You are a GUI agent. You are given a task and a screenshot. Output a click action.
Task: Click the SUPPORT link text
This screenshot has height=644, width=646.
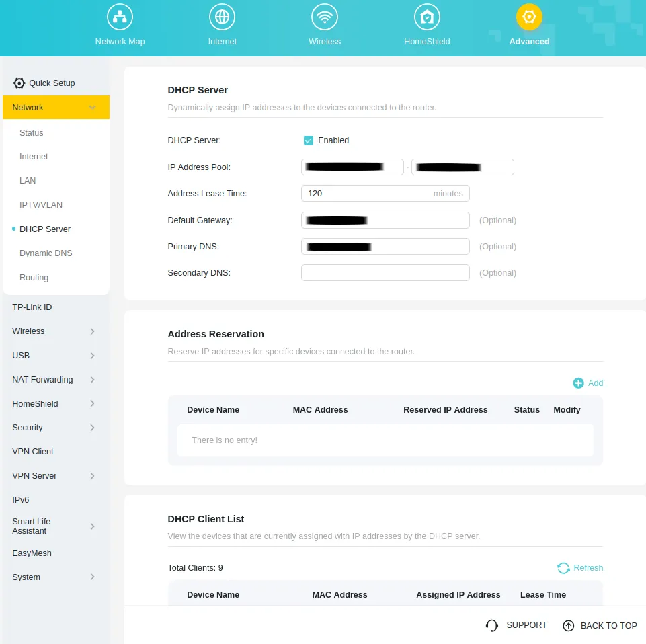tap(526, 625)
